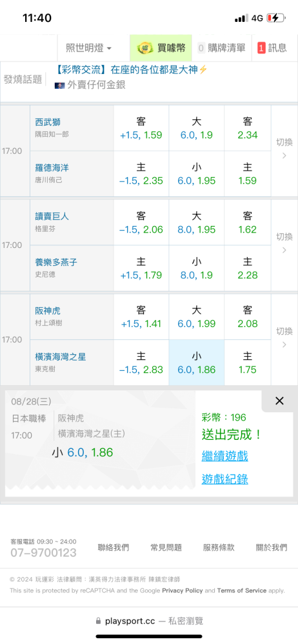Screen dimensions: 298x644
Task: Tap pitcher name 村上頌樹
Action: (48, 323)
